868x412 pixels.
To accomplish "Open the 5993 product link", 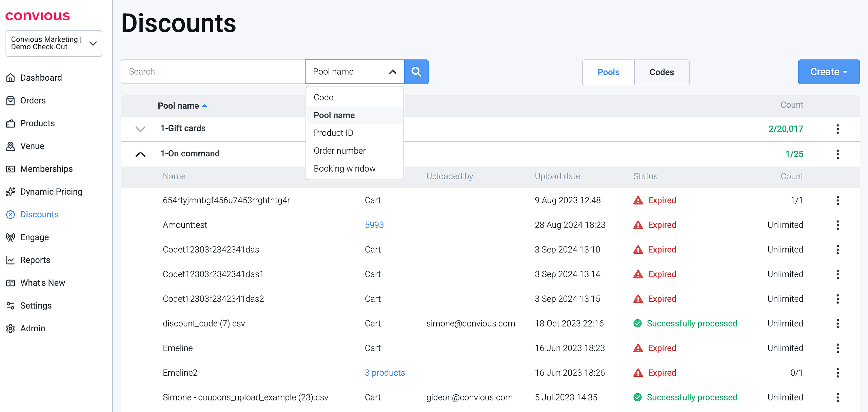I will click(374, 225).
